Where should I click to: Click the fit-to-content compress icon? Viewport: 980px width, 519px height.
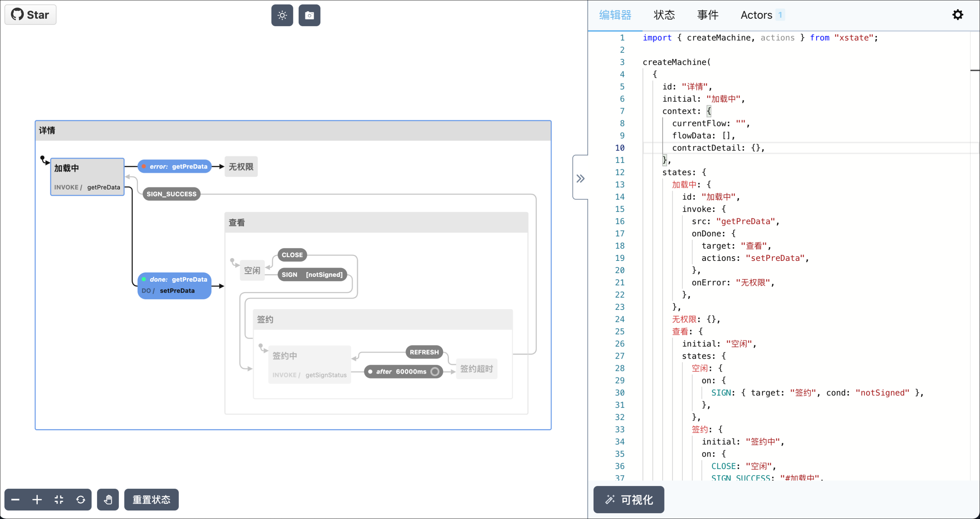[59, 499]
